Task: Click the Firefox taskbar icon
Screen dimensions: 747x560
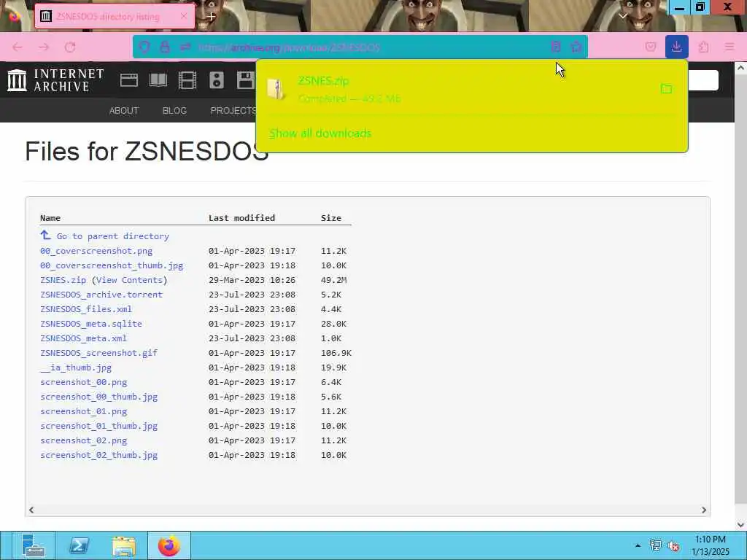Action: (169, 545)
